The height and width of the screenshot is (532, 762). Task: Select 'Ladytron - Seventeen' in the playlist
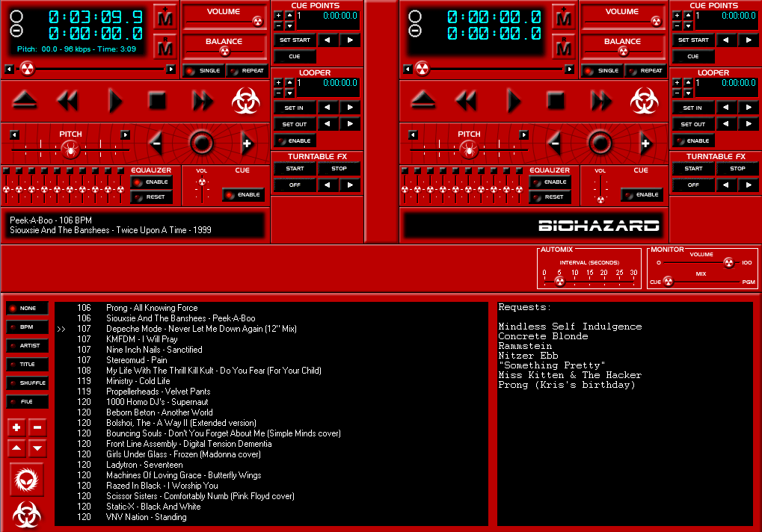coord(144,465)
